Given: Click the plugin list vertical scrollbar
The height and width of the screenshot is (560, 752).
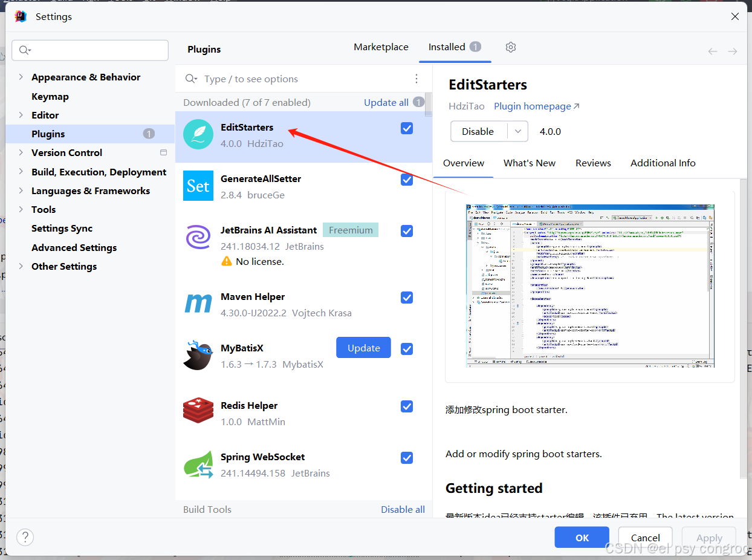Looking at the screenshot, I should [429, 105].
